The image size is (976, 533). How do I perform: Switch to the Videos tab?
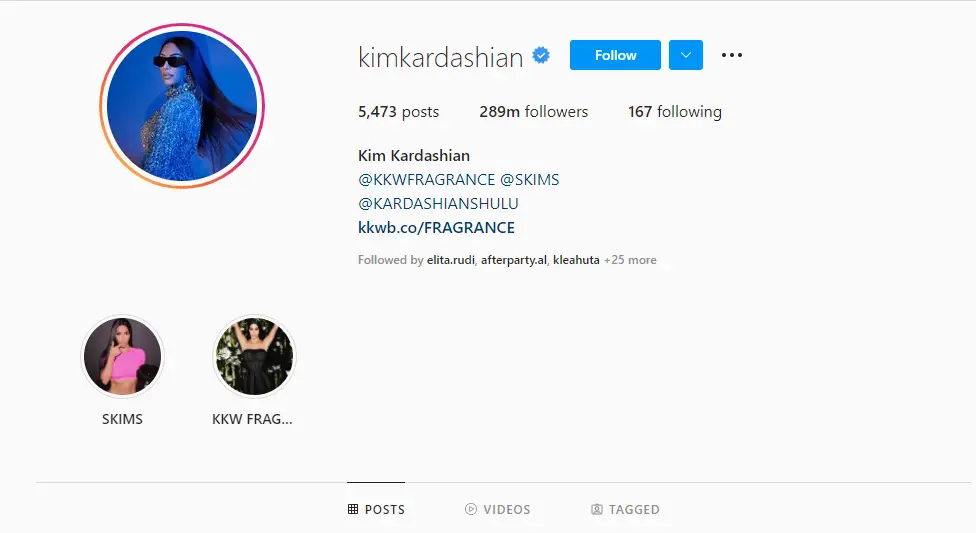pos(497,509)
